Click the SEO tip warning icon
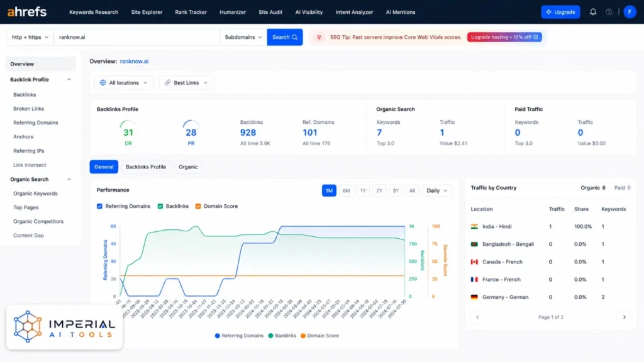Image resolution: width=644 pixels, height=362 pixels. click(x=319, y=37)
